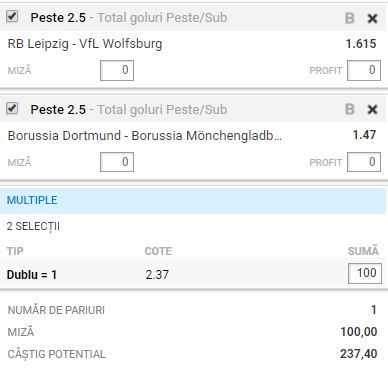Click the Dublu sumă field showing 100
The image size is (388, 370).
tap(365, 273)
